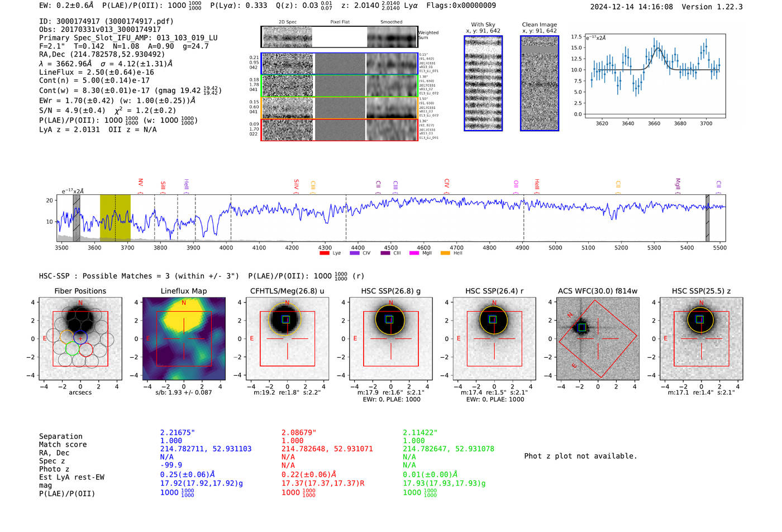Click the hatched gray band near 5460 Å

tap(707, 218)
